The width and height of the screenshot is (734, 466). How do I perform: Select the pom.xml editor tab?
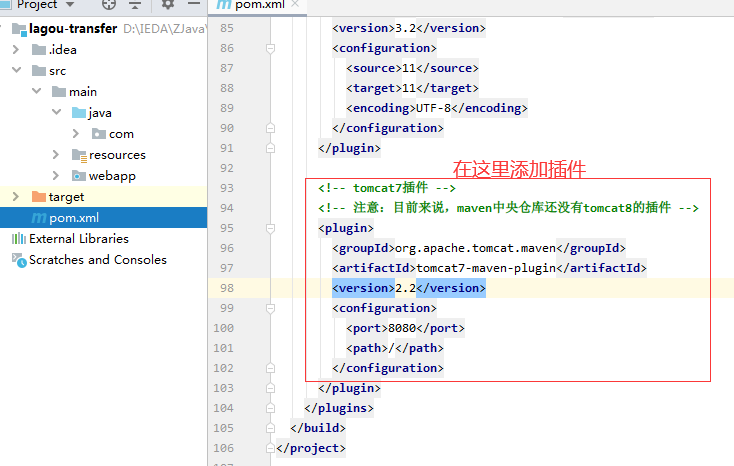click(x=257, y=5)
